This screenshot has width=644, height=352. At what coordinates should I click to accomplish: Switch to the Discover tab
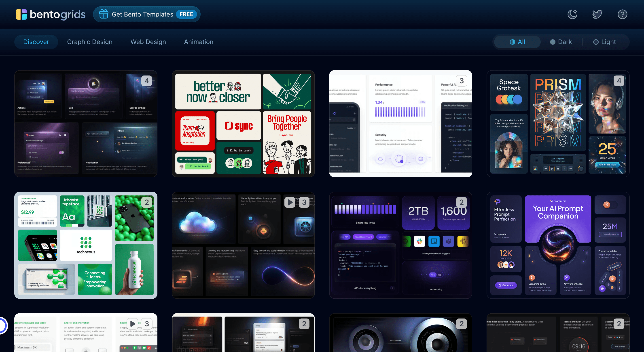click(36, 42)
